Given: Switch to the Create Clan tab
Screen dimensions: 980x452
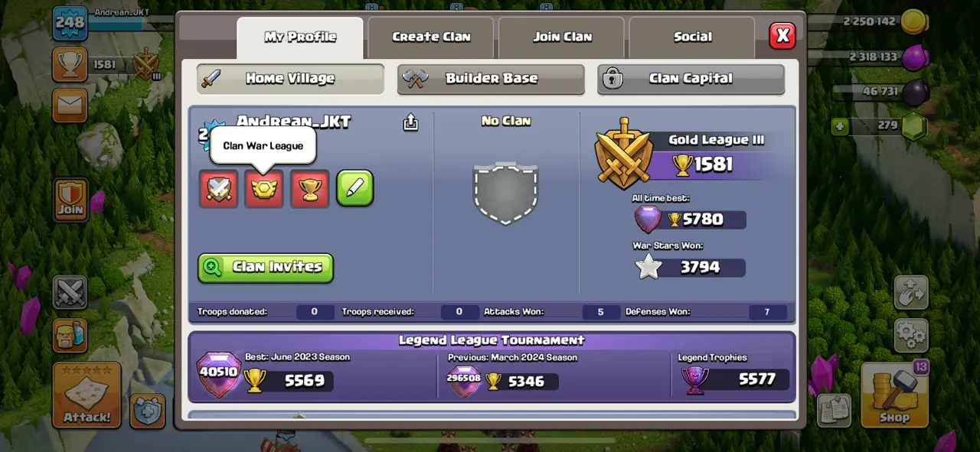Looking at the screenshot, I should click(431, 37).
